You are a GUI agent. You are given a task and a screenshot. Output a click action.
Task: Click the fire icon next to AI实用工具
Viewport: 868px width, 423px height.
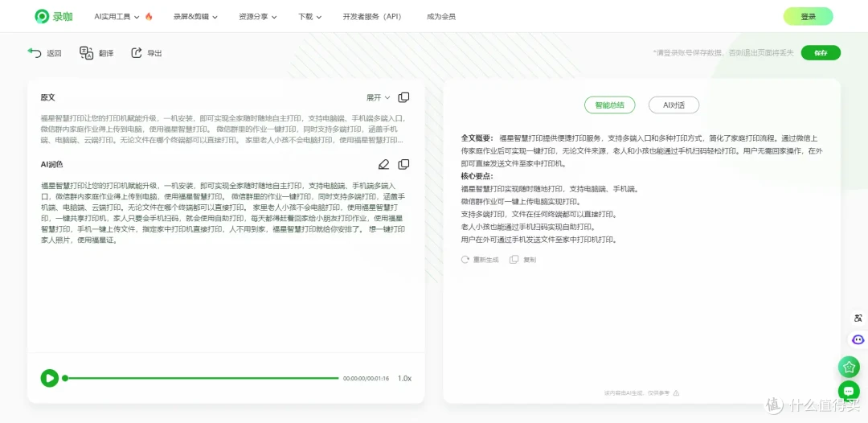(149, 17)
